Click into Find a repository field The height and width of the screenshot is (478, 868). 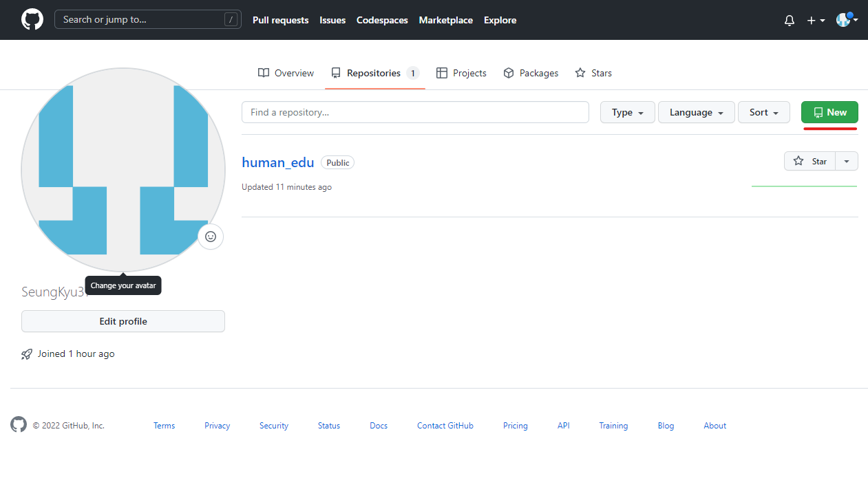point(415,112)
